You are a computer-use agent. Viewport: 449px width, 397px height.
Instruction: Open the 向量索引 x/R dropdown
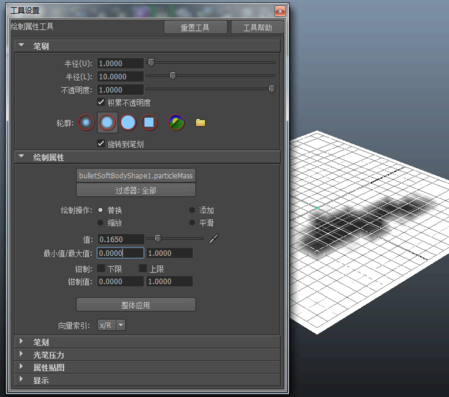(111, 325)
